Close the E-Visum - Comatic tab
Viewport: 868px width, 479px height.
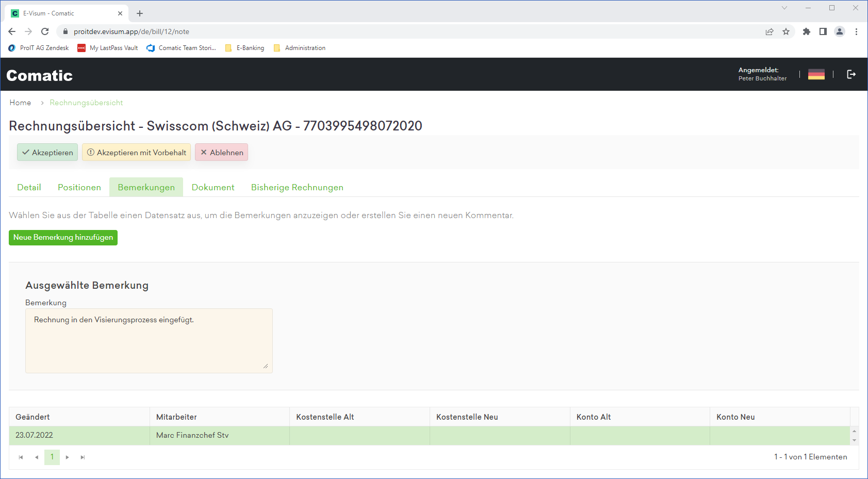(120, 13)
